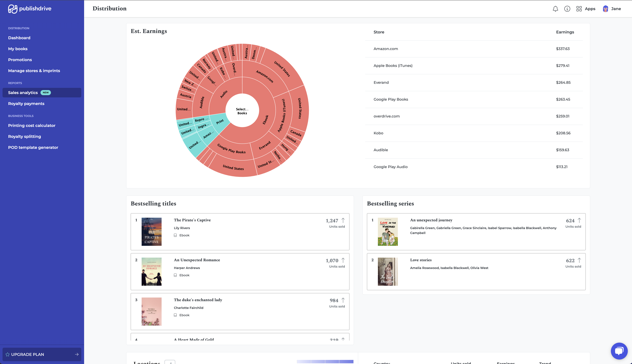Click the Apps label in header

[x=590, y=9]
